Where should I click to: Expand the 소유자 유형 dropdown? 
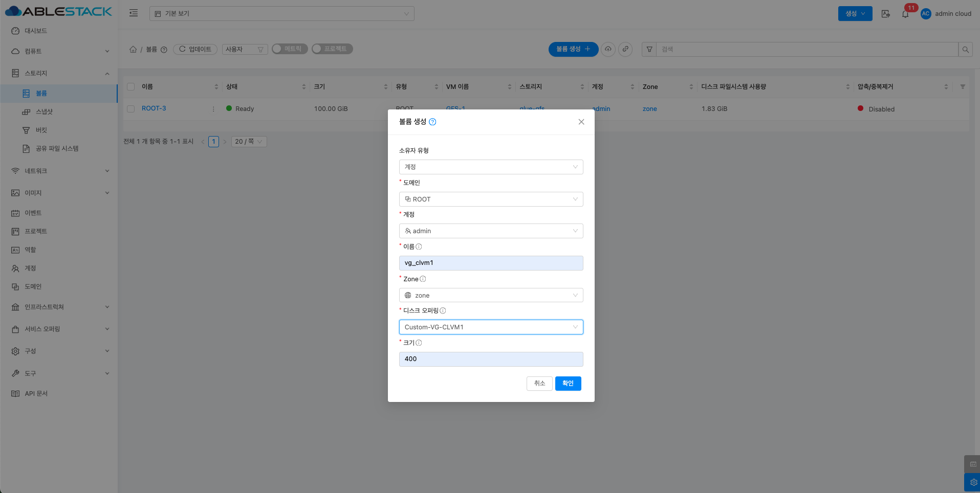pyautogui.click(x=490, y=167)
